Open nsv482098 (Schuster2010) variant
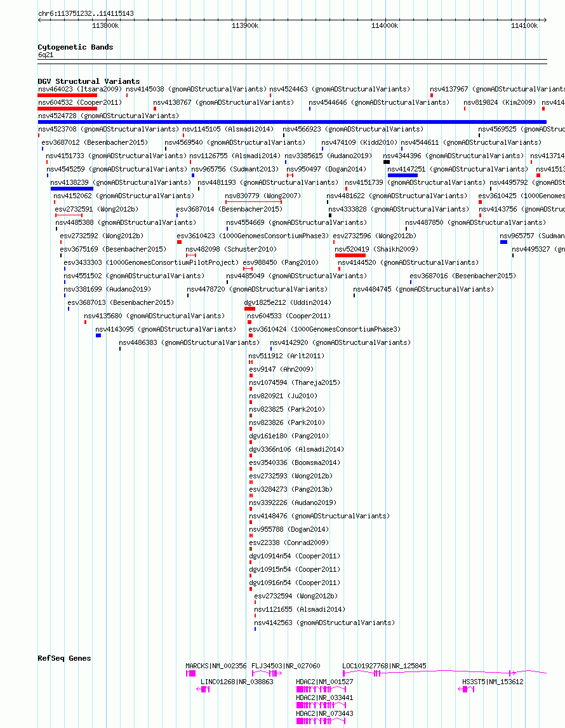Image resolution: width=565 pixels, height=728 pixels. [231, 249]
